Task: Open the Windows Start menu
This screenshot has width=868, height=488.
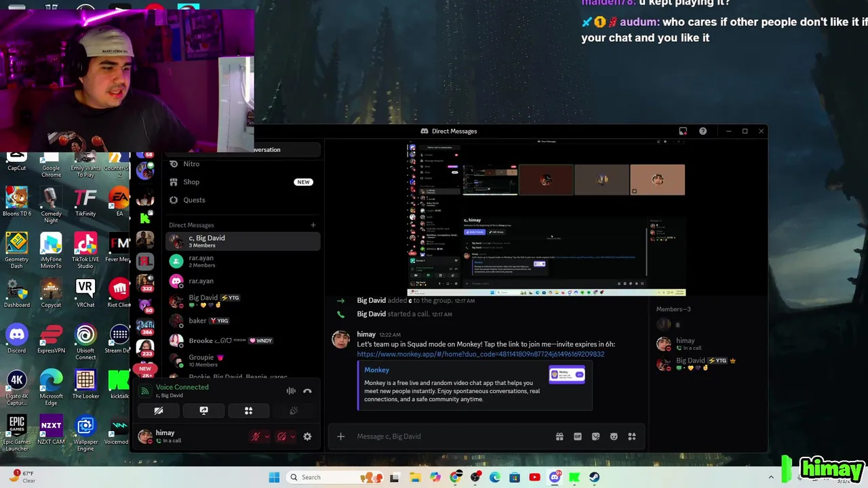Action: [274, 477]
